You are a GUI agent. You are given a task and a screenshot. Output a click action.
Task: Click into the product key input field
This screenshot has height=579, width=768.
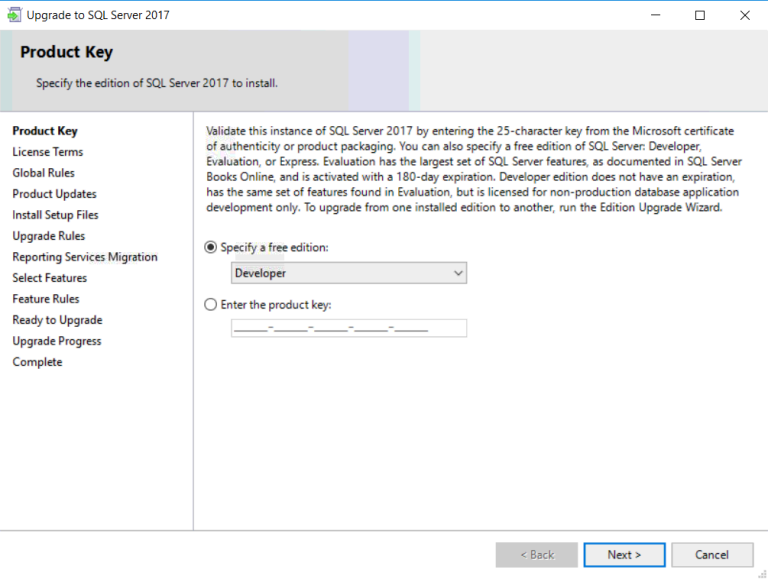click(348, 328)
